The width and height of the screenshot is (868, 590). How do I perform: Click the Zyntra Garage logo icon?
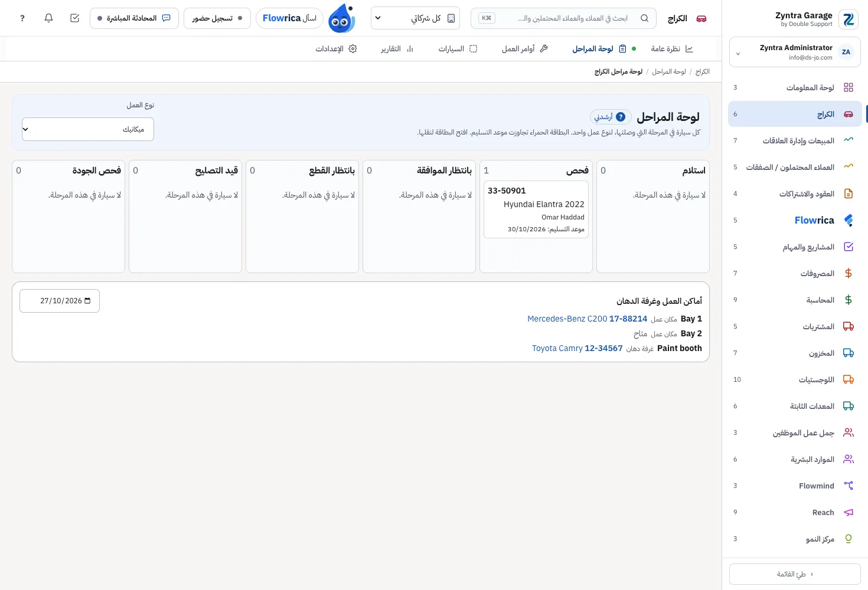[849, 19]
